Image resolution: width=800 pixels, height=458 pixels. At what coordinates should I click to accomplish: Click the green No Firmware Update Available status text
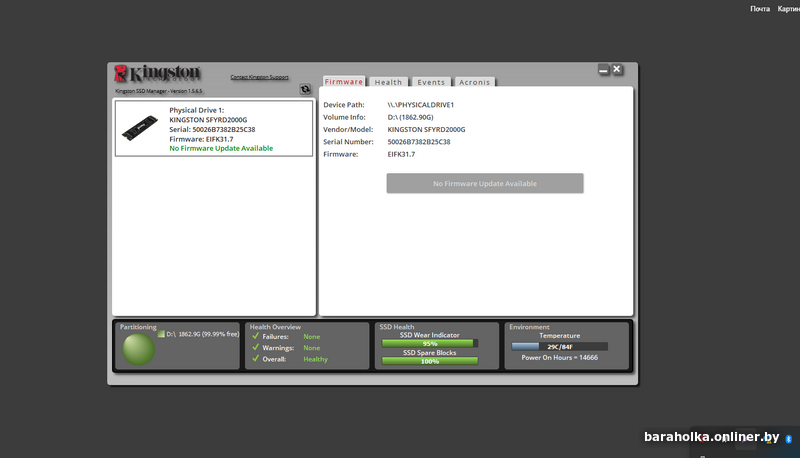pos(221,148)
